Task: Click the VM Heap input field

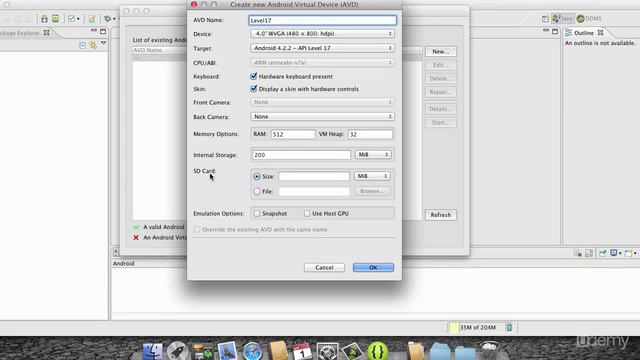Action: (370, 134)
